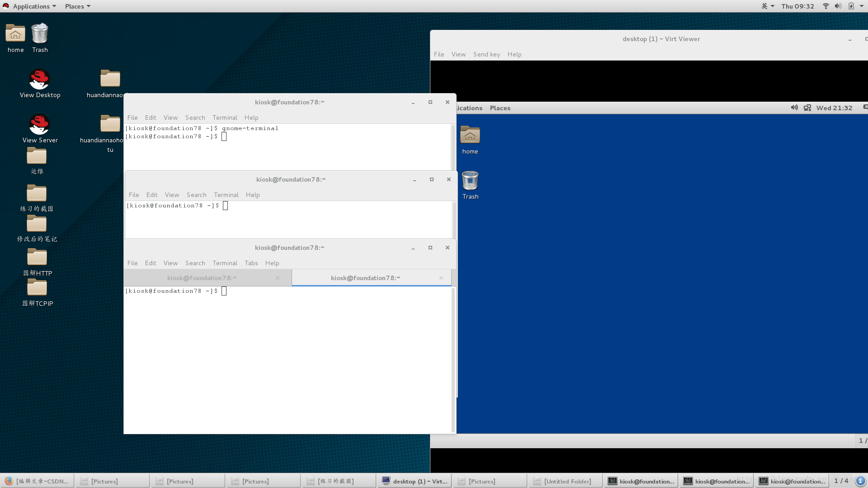
Task: Click the volume icon in the guest desktop panel
Action: coord(794,108)
